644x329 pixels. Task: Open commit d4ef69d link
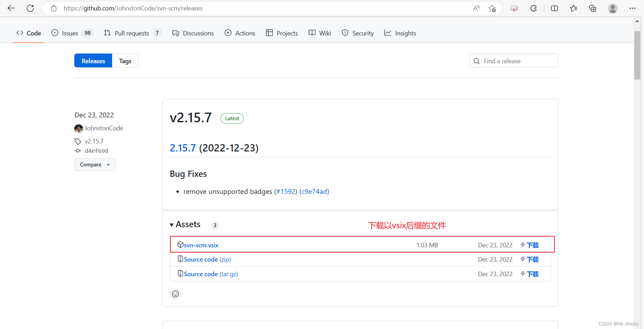[97, 151]
